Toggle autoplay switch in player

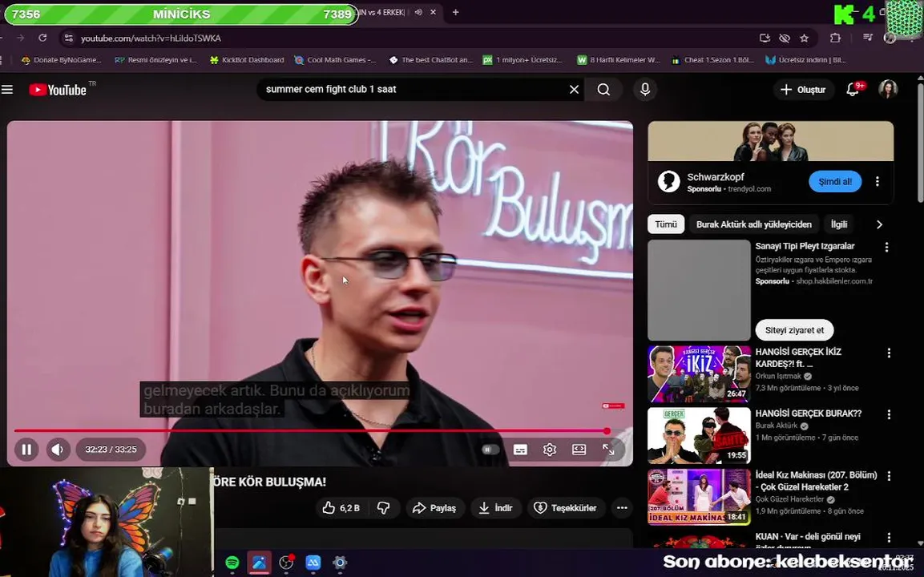click(x=490, y=450)
